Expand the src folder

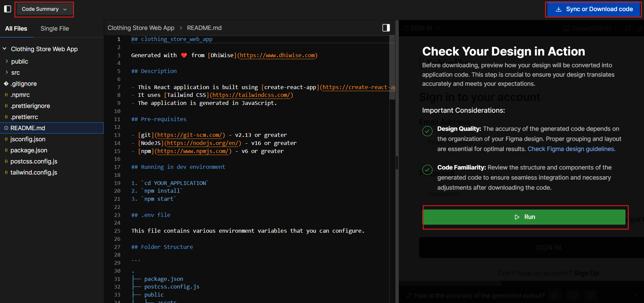pos(15,73)
